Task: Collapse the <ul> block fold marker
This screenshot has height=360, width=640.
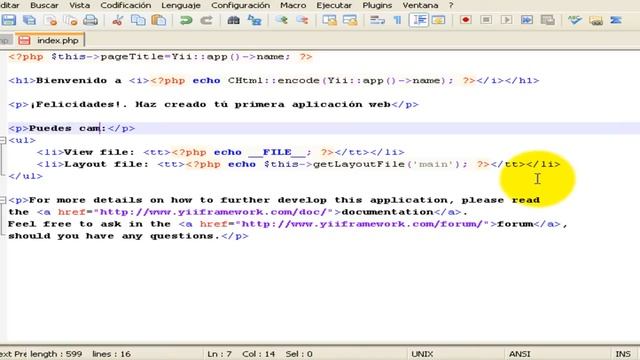Action: pyautogui.click(x=2, y=140)
